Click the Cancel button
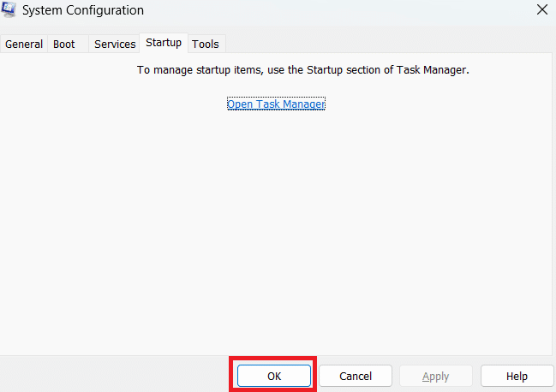 [x=356, y=376]
